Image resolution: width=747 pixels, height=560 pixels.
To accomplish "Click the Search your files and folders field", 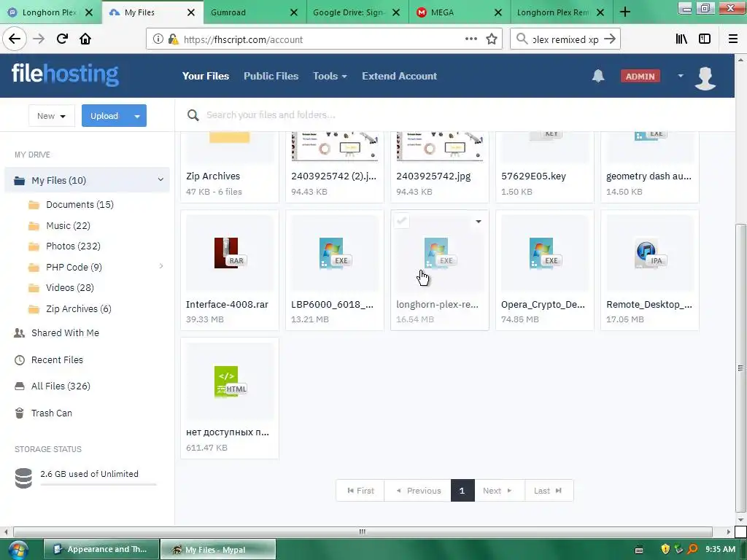I will [271, 115].
